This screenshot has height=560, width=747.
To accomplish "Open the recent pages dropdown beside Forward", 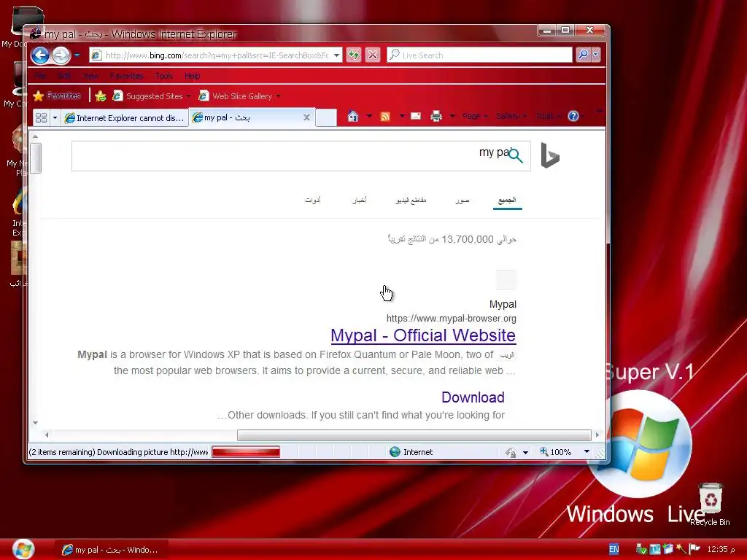I will 77,55.
